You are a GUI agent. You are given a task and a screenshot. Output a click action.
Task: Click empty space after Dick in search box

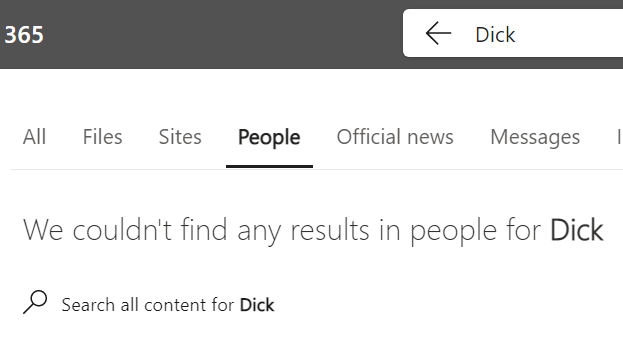[568, 34]
